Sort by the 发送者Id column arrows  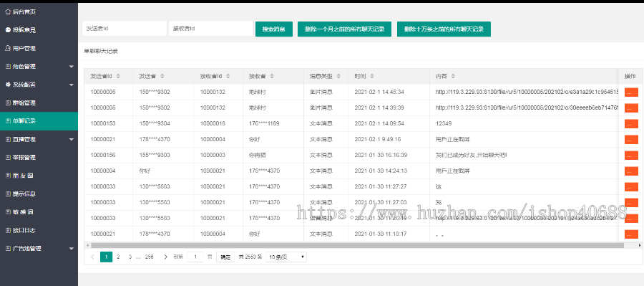coord(118,76)
